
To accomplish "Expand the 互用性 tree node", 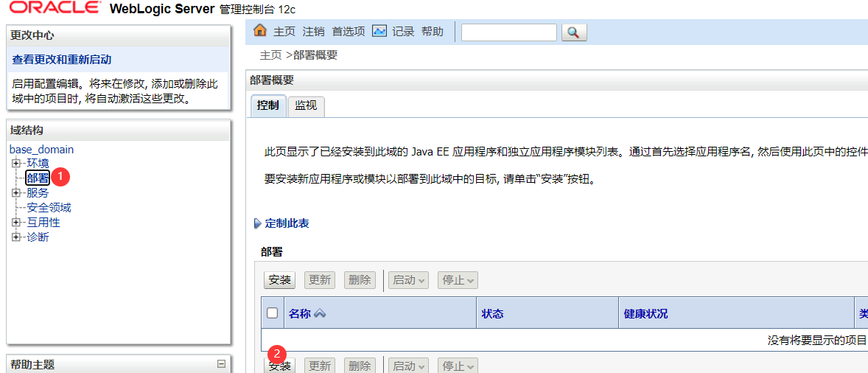I will (15, 223).
